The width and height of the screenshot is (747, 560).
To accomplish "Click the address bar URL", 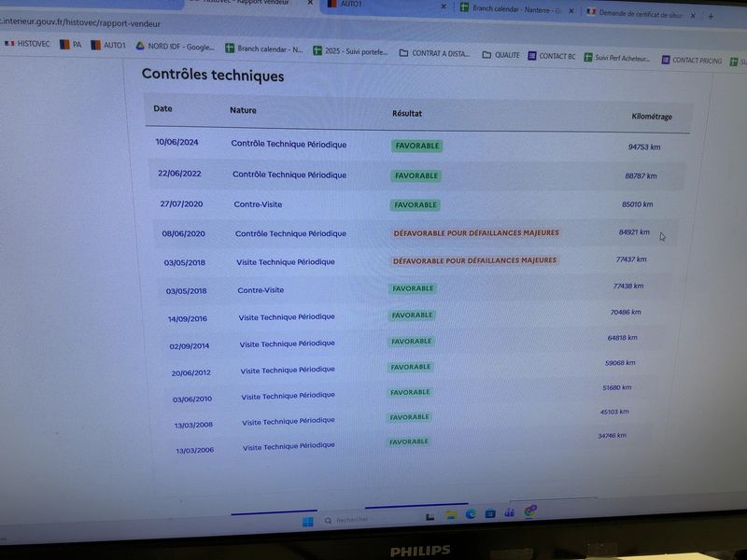I will 80,22.
